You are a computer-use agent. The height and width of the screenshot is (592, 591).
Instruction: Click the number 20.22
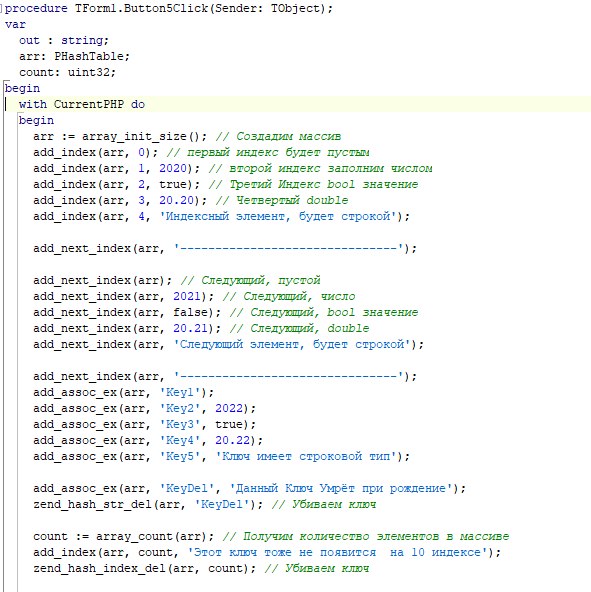click(x=233, y=440)
